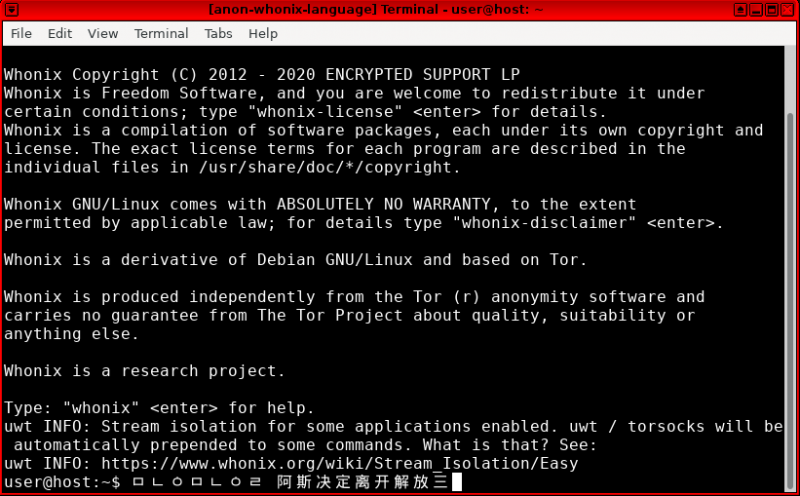Screen dimensions: 800x496
Task: Click the Stream_Isolation/Easy URL in the uwt INFO line
Action: [340, 463]
